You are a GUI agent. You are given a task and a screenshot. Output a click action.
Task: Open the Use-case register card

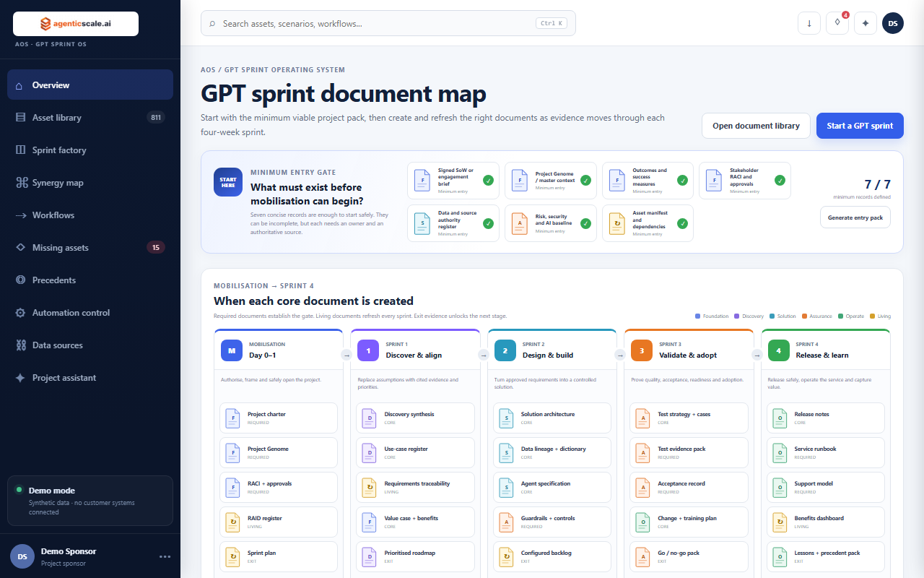pos(416,452)
